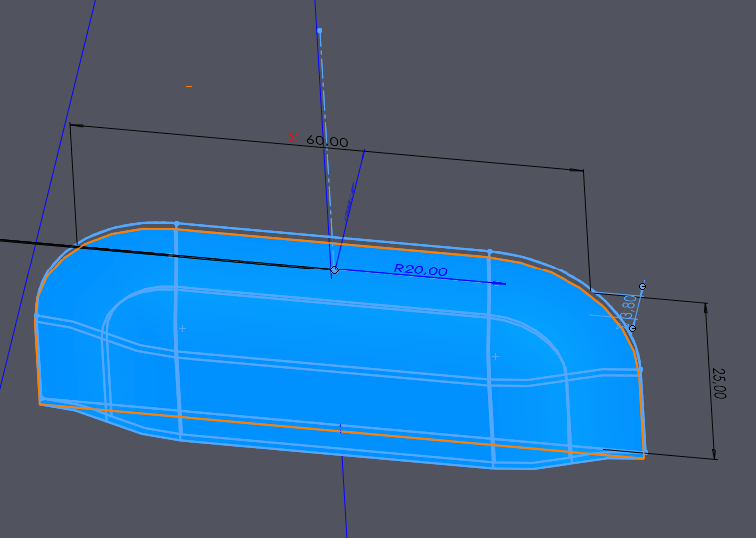Grab upper circular handle of 3.80 dimension
This screenshot has width=756, height=538.
pos(642,287)
